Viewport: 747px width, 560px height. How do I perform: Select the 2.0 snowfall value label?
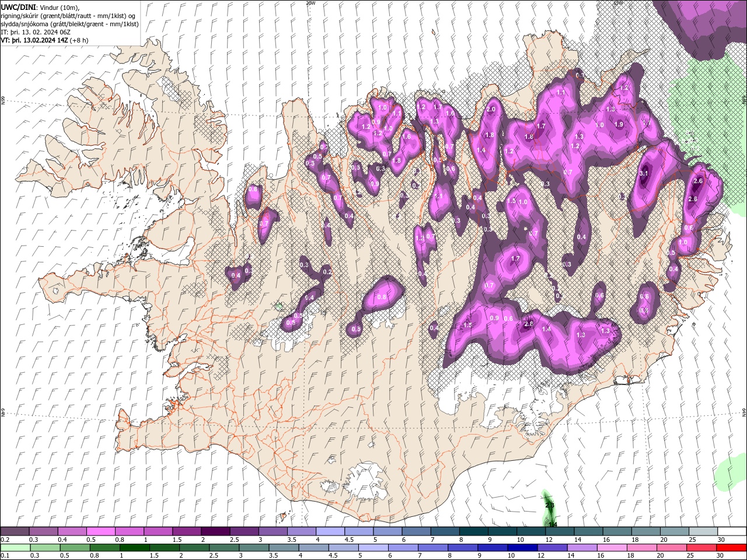tap(491, 109)
